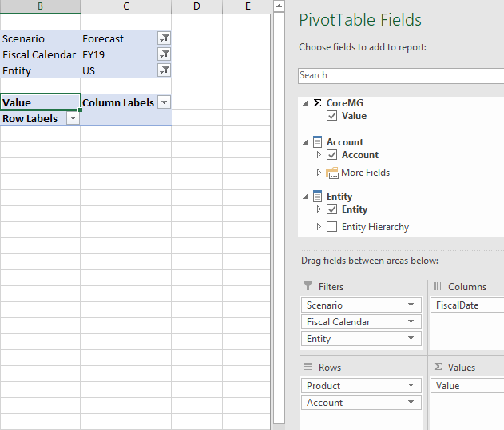
Task: Click the Entity table icon in field list
Action: click(x=317, y=196)
